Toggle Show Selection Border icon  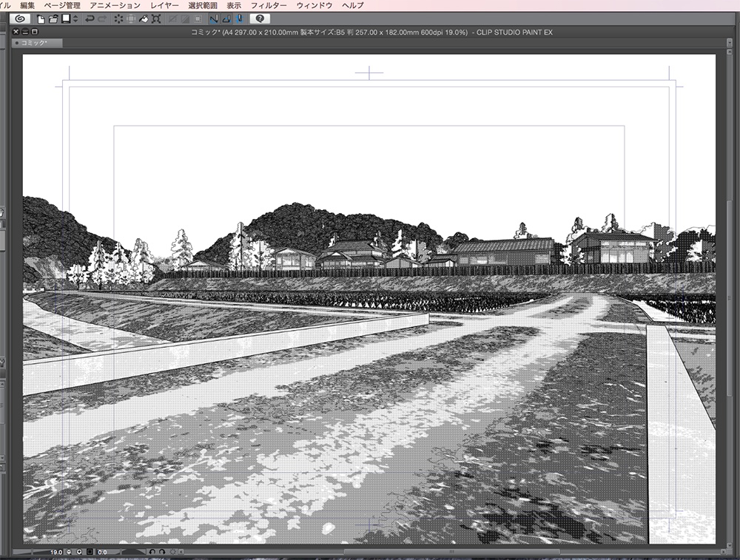tap(198, 19)
